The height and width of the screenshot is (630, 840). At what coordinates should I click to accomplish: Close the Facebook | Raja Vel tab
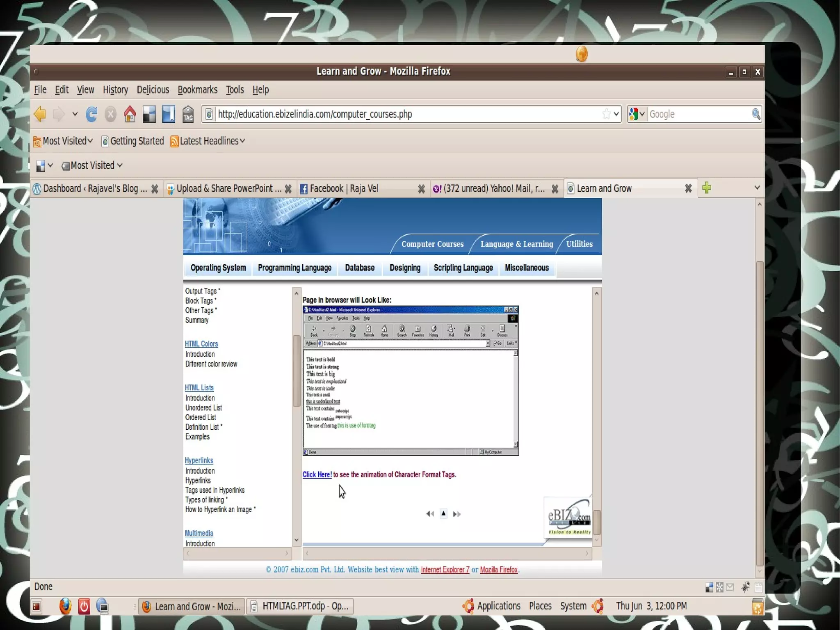[421, 189]
